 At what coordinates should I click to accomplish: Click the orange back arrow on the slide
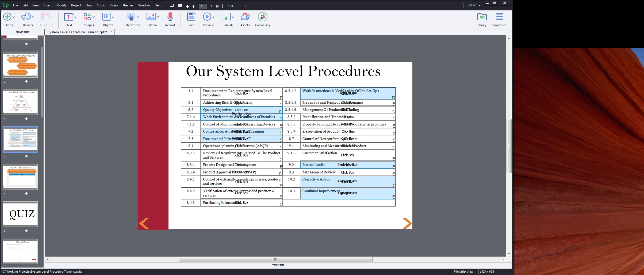point(144,223)
